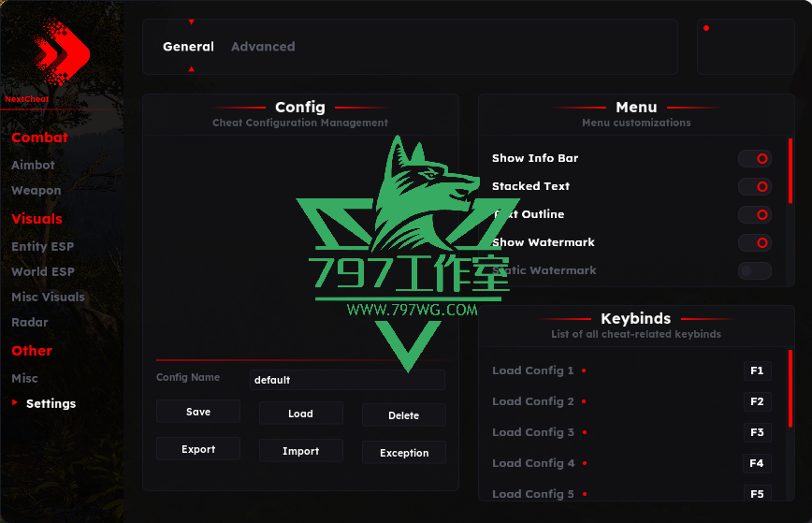Toggle Show Watermark off
This screenshot has width=812, height=523.
tap(755, 242)
